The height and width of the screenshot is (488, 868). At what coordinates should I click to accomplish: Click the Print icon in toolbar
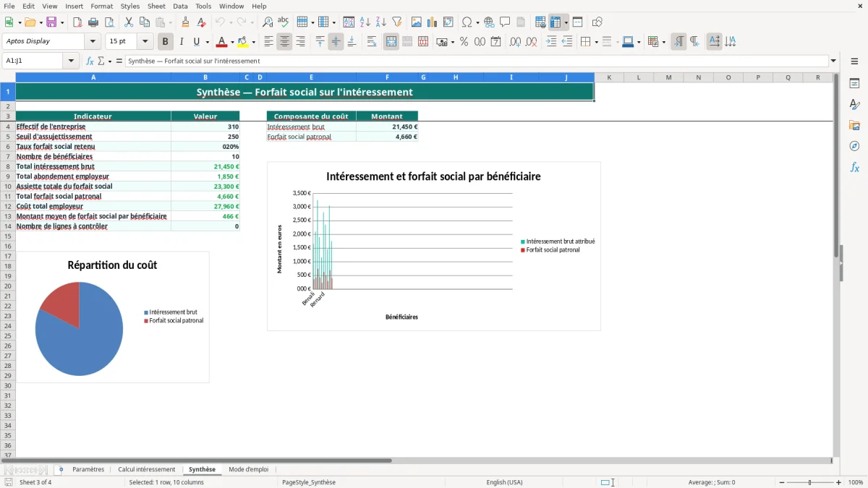click(93, 22)
